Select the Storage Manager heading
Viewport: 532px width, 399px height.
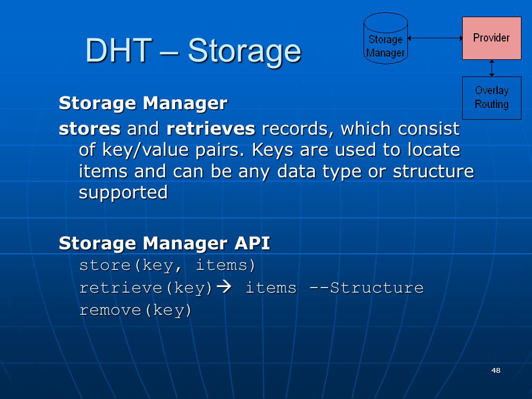pyautogui.click(x=143, y=103)
